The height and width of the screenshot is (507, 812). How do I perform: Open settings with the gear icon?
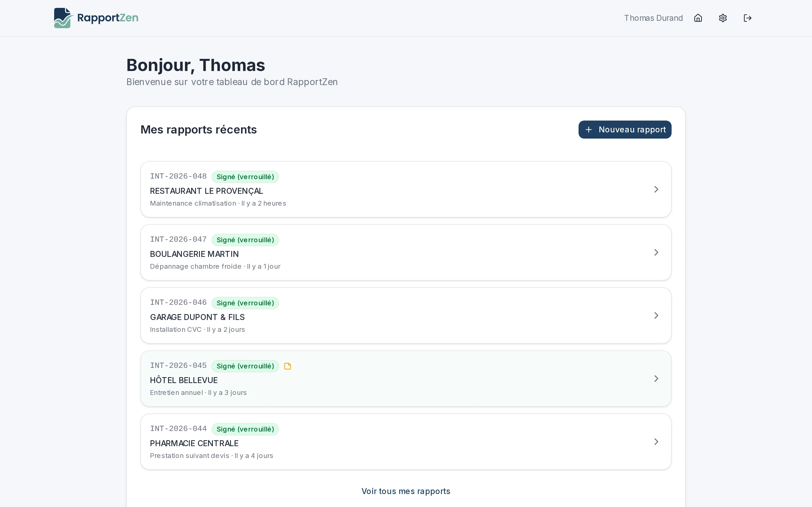coord(723,18)
